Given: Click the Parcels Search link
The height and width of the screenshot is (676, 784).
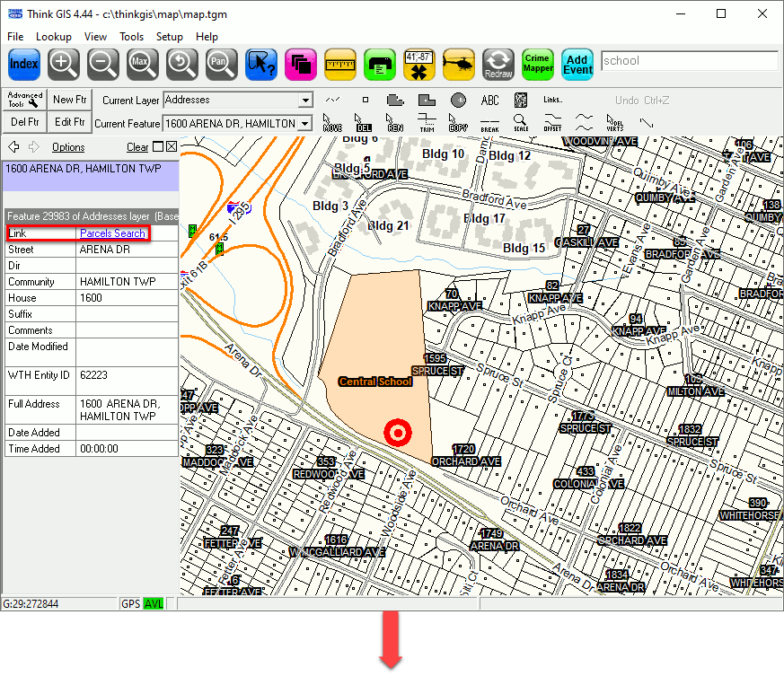Looking at the screenshot, I should pyautogui.click(x=112, y=233).
